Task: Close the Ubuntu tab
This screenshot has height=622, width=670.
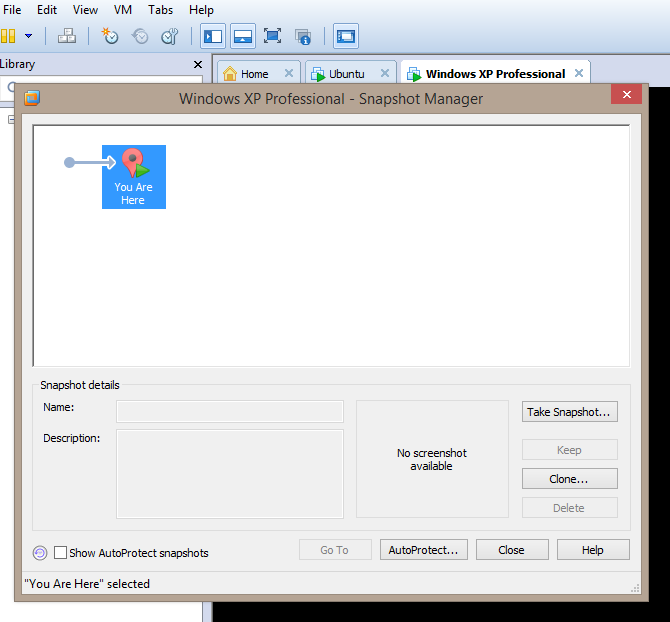Action: 385,73
